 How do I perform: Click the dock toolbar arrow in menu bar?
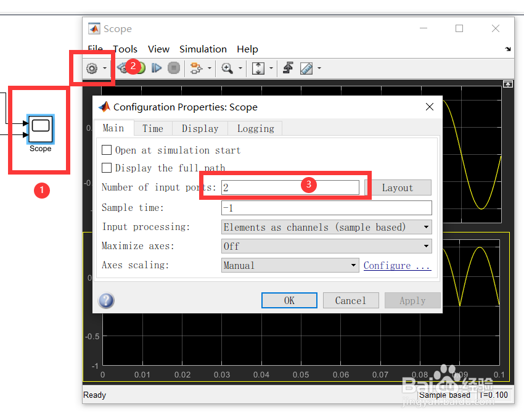(x=508, y=49)
